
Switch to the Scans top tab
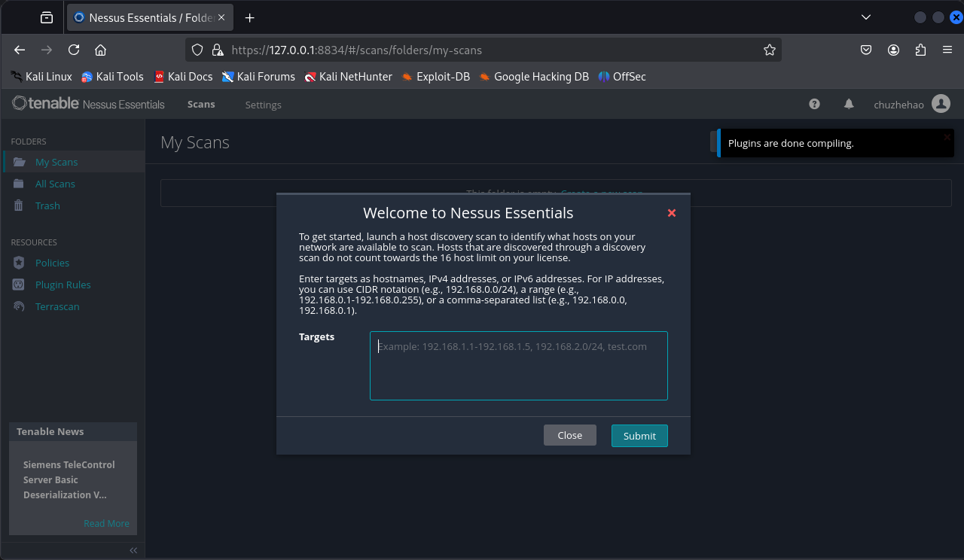[201, 105]
